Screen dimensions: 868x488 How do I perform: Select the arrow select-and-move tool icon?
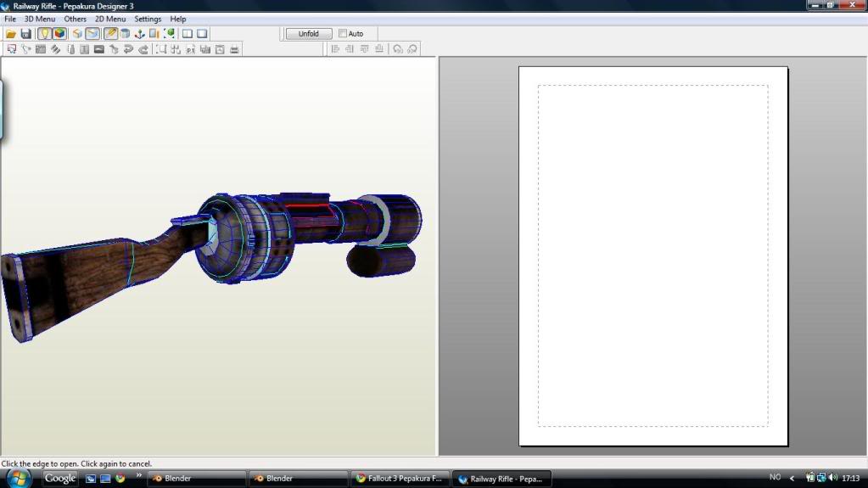(11, 49)
